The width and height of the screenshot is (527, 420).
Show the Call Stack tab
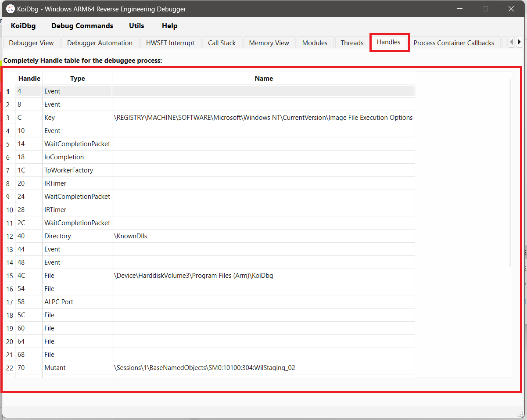click(222, 43)
